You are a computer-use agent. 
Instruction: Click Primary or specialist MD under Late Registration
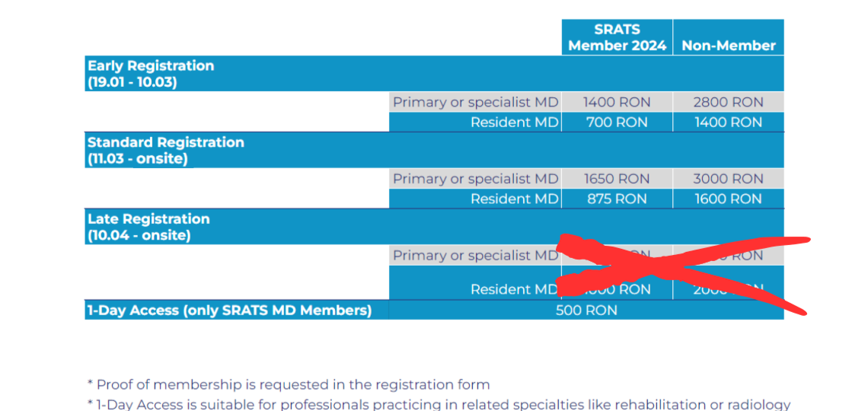(x=476, y=255)
